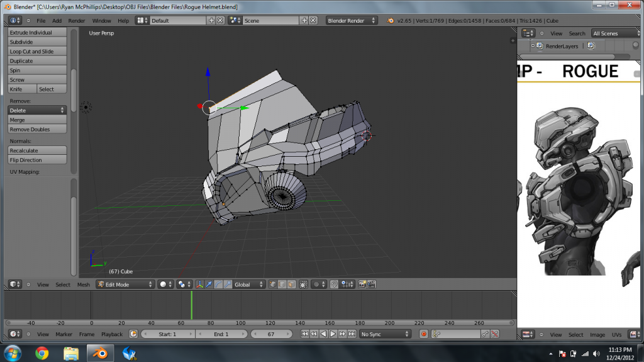
Task: Open the Global orientation dropdown
Action: coord(248,285)
